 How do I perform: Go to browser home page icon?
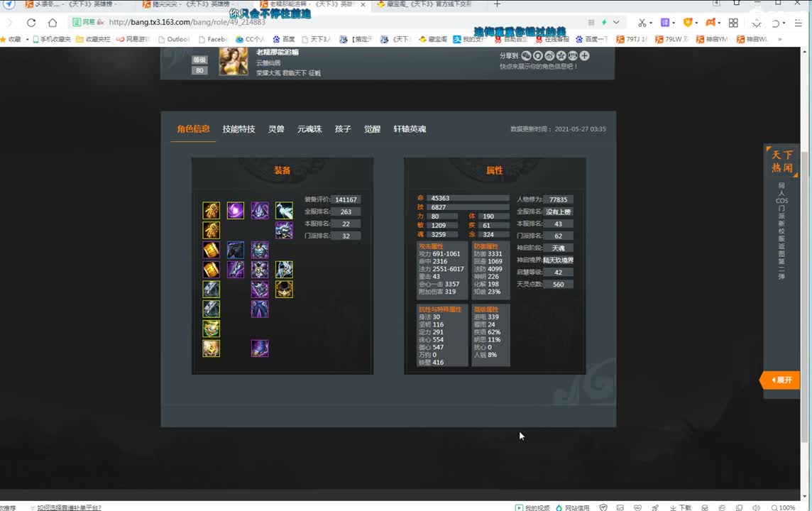[x=53, y=22]
